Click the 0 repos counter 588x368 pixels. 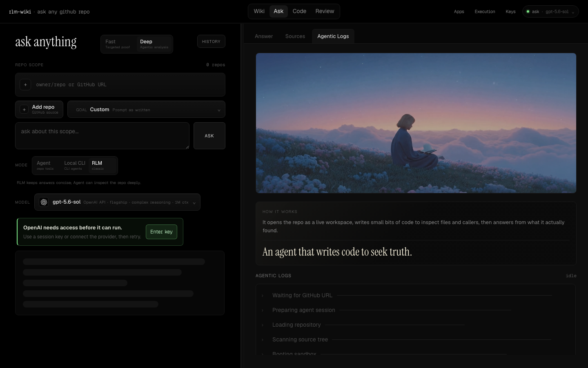216,65
